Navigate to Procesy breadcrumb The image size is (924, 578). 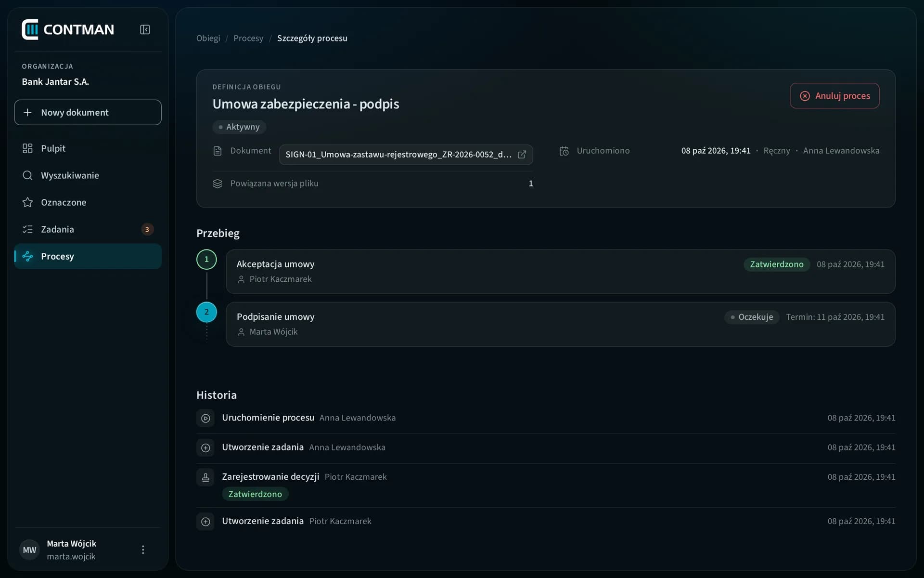248,38
